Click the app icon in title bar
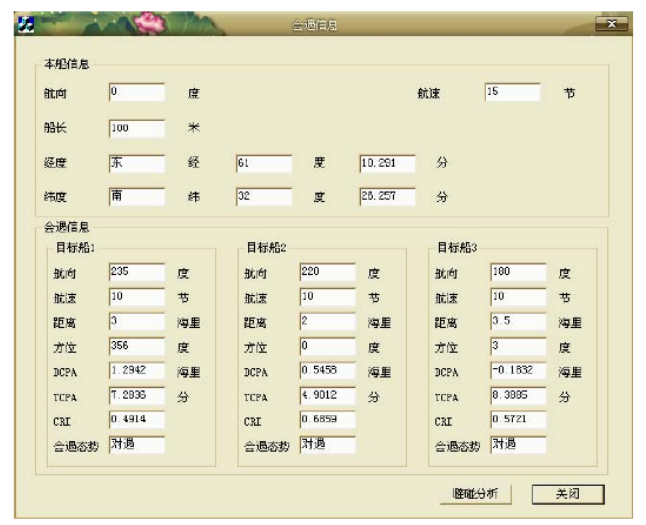 click(x=25, y=25)
